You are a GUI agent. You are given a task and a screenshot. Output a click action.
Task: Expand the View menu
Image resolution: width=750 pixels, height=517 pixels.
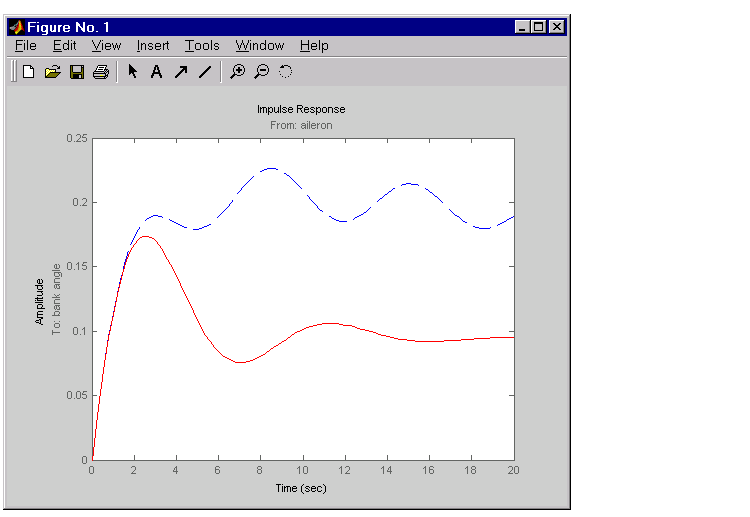pyautogui.click(x=106, y=46)
